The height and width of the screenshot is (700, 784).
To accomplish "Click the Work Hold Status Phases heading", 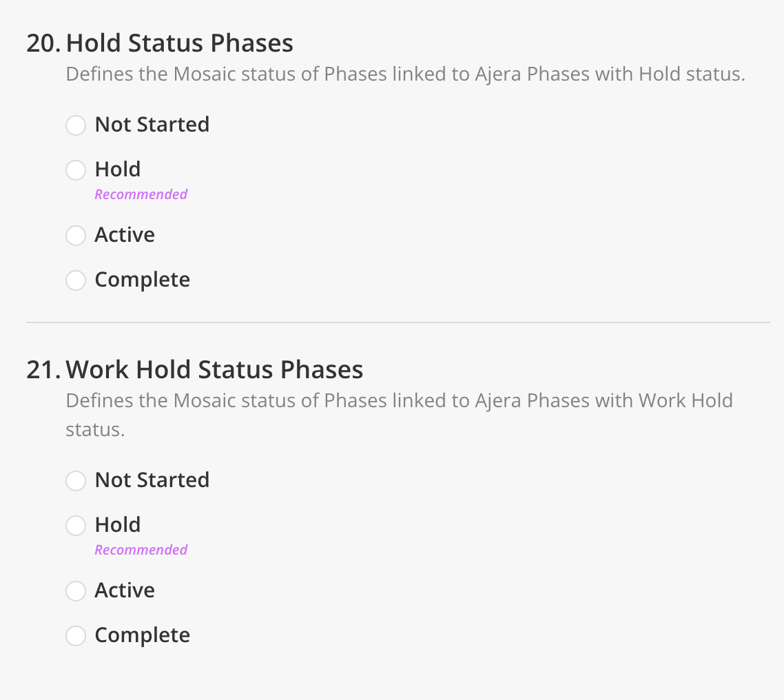I will click(214, 369).
